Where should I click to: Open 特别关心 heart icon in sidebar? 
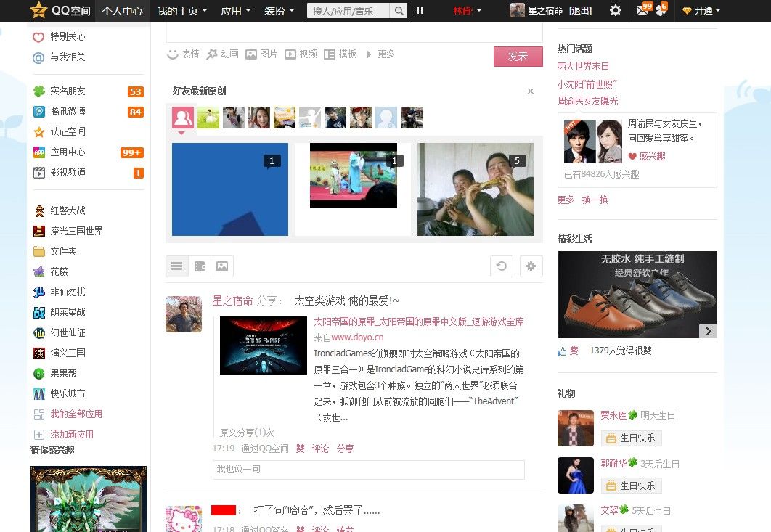38,37
